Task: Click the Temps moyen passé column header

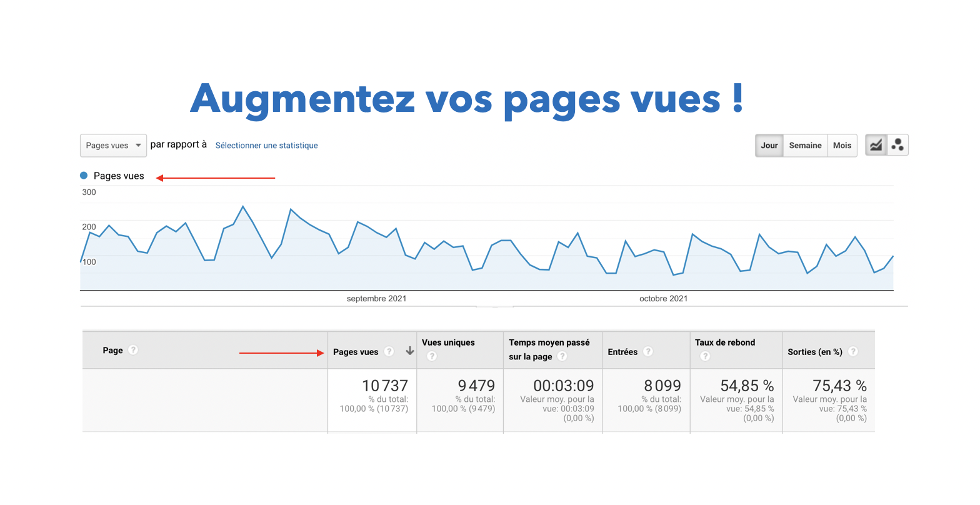Action: 549,349
